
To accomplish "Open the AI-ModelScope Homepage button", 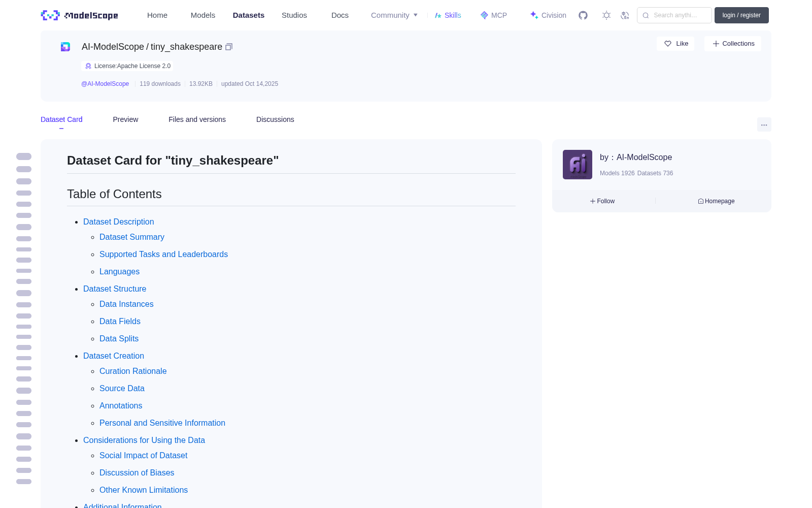I will (x=716, y=201).
